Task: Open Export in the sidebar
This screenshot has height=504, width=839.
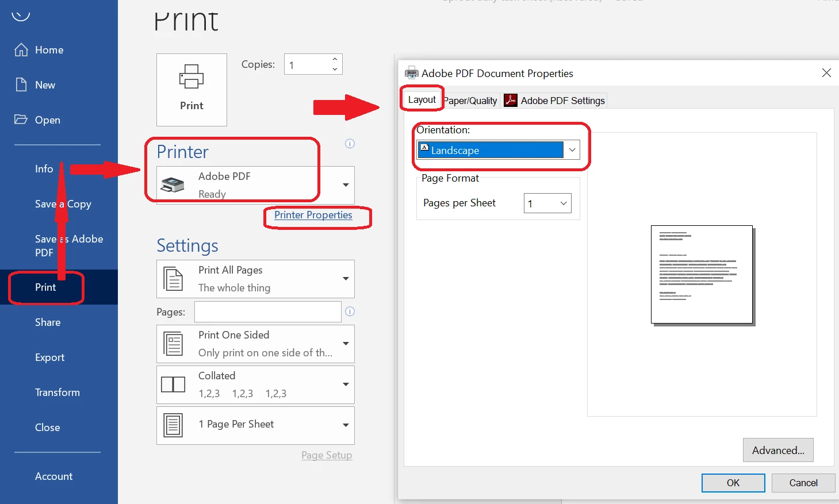Action: click(49, 357)
